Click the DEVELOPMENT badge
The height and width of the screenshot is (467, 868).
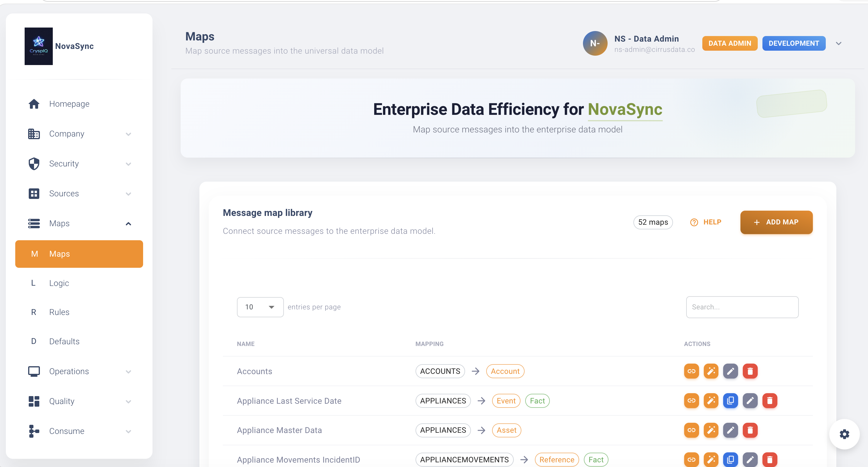(794, 43)
